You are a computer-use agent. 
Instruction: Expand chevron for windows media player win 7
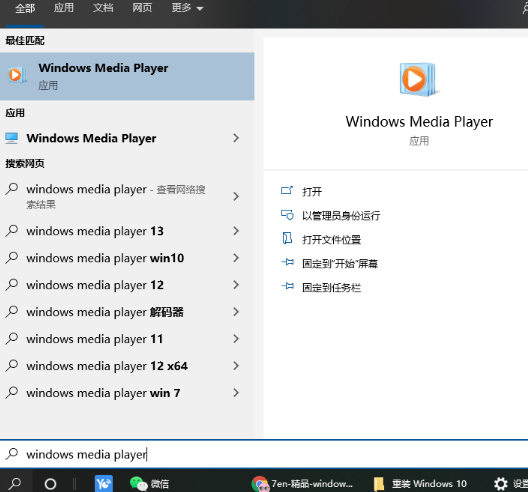pyautogui.click(x=236, y=393)
